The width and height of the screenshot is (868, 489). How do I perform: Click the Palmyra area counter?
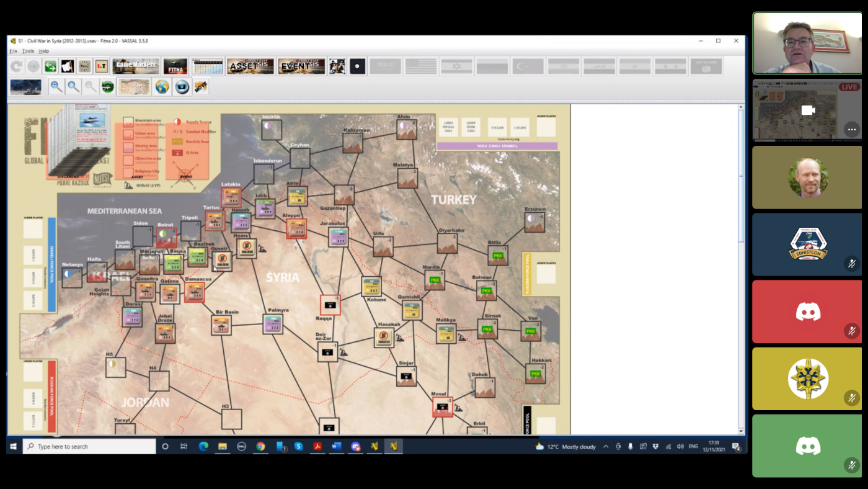click(273, 324)
